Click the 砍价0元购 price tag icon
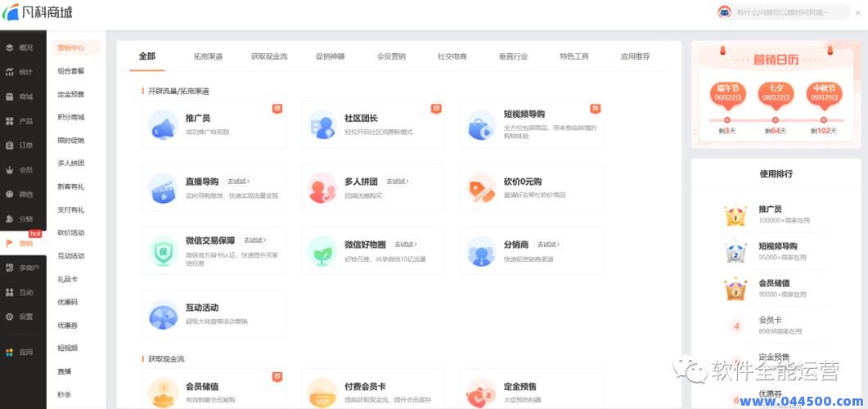 tap(481, 188)
